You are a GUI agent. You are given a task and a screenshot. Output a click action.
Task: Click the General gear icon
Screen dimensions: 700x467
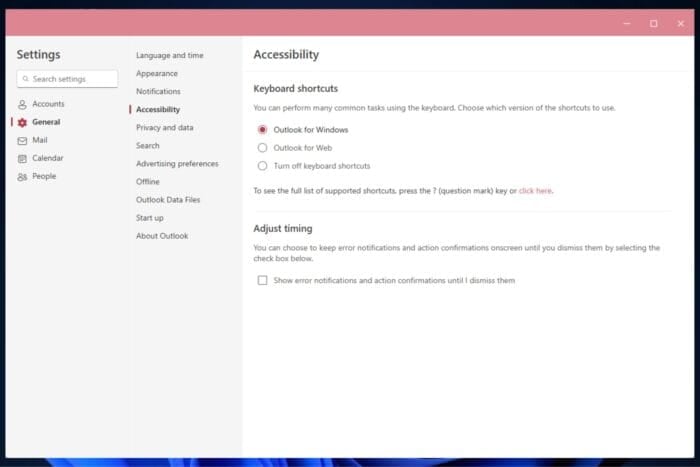(22, 122)
